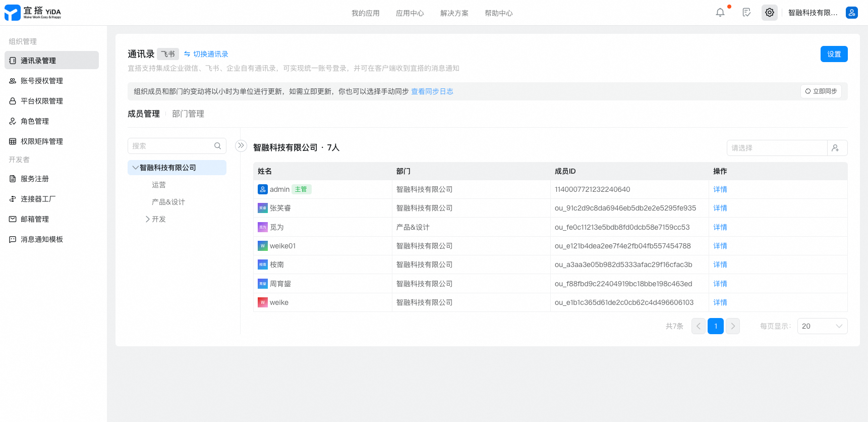Collapse the 智融科技有限公司 tree node

(x=135, y=168)
